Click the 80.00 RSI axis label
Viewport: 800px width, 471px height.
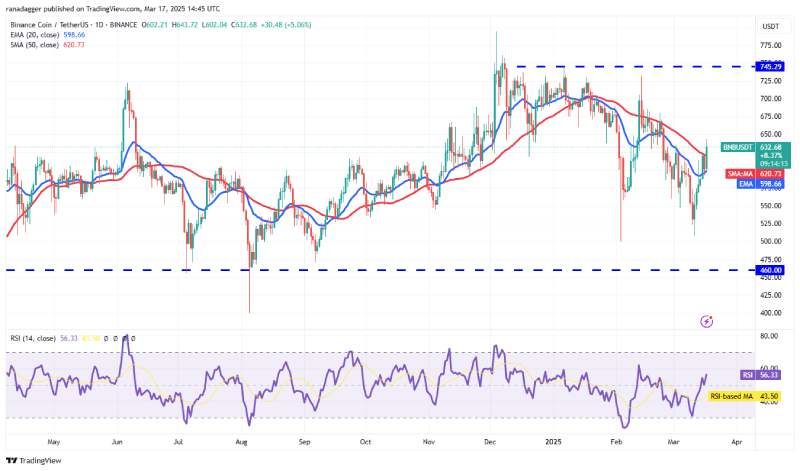[x=769, y=336]
